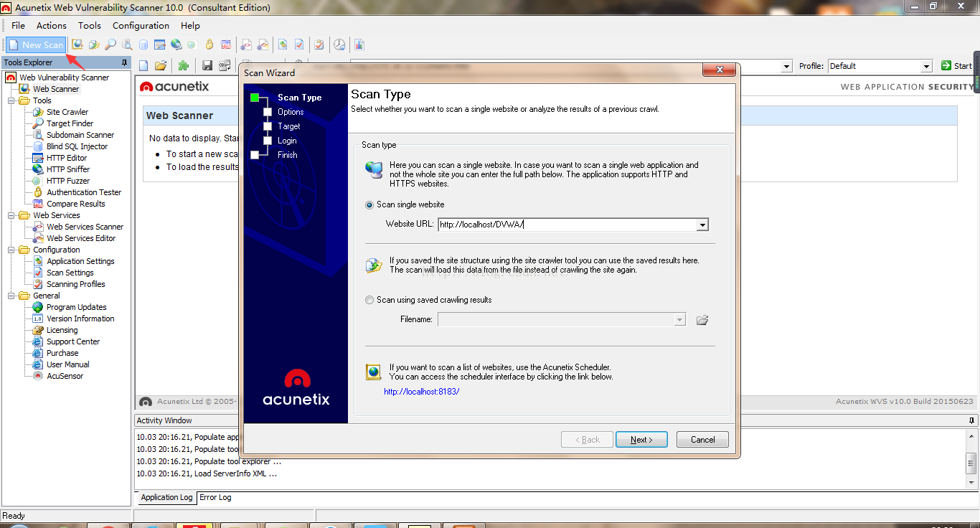Open Web Services Scanner toolbar icon
Image resolution: width=980 pixels, height=528 pixels.
click(x=246, y=45)
